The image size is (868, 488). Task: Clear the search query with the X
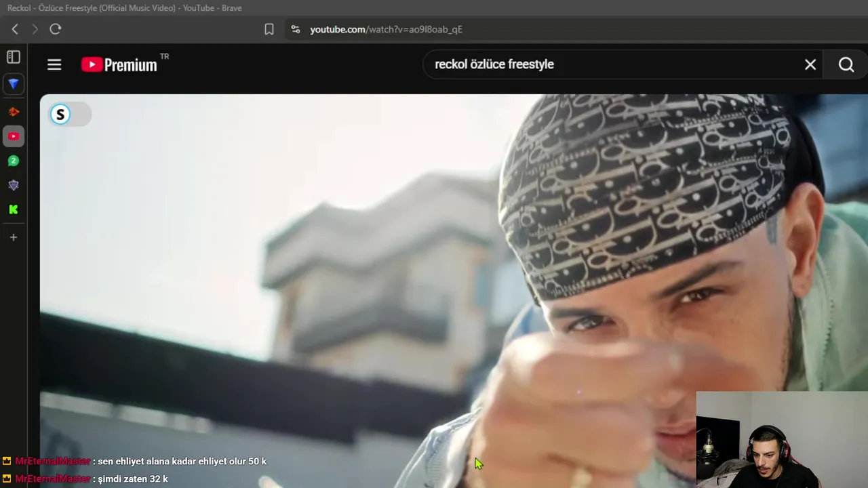click(x=810, y=64)
